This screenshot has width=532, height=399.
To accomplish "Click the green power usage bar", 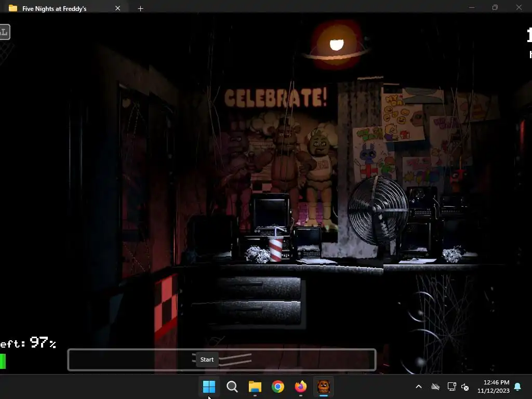I will coord(3,361).
